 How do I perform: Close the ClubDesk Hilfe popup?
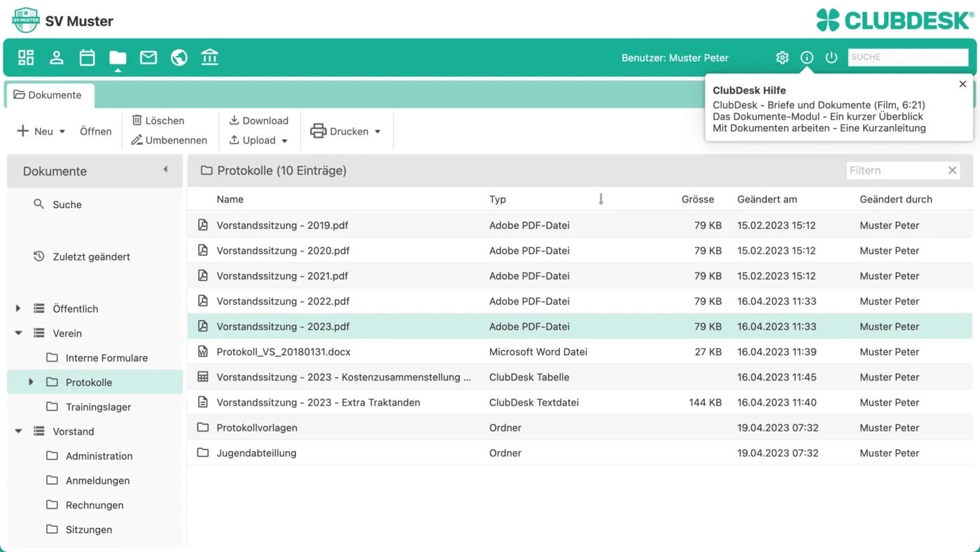click(x=962, y=84)
